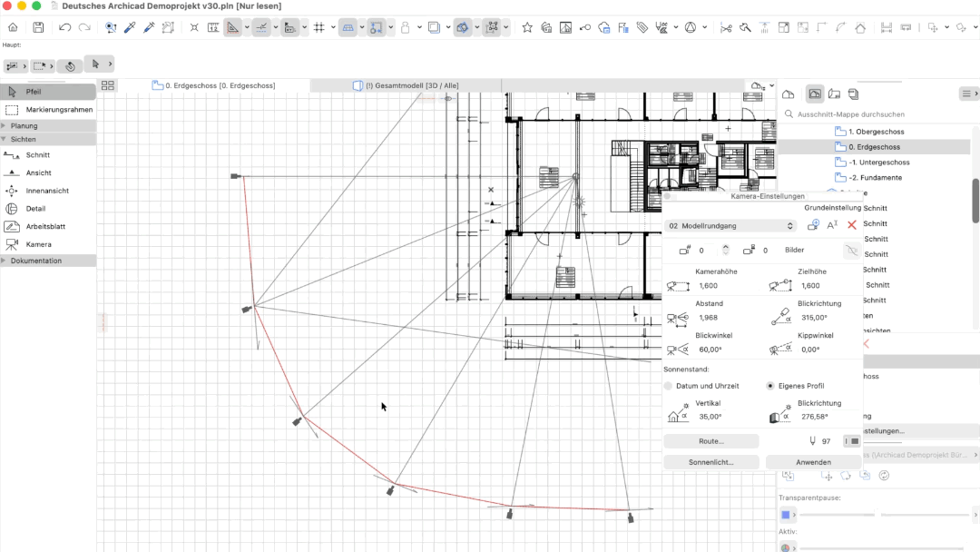Toggle the ruler triangle snap button
980x552 pixels.
pos(232,27)
